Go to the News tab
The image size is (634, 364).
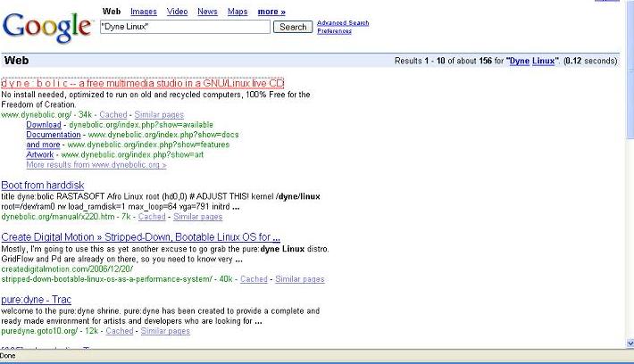[207, 12]
